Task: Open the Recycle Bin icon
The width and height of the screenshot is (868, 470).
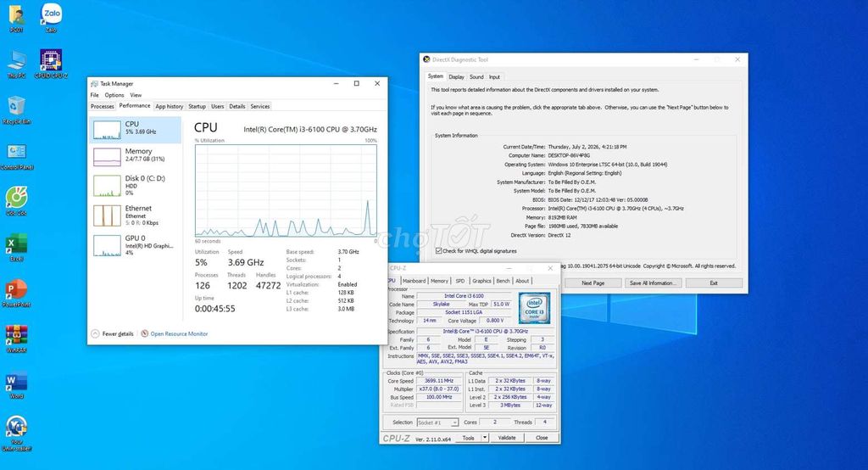Action: tap(17, 109)
